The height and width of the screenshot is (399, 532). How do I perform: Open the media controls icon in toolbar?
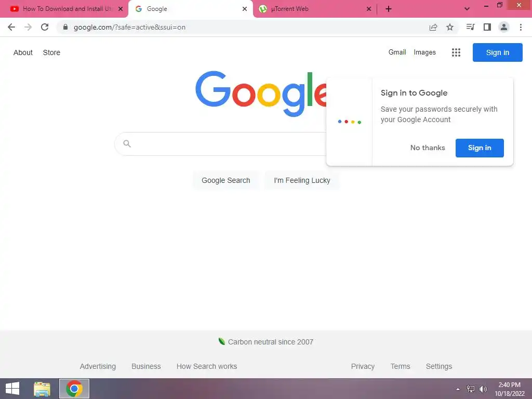470,27
